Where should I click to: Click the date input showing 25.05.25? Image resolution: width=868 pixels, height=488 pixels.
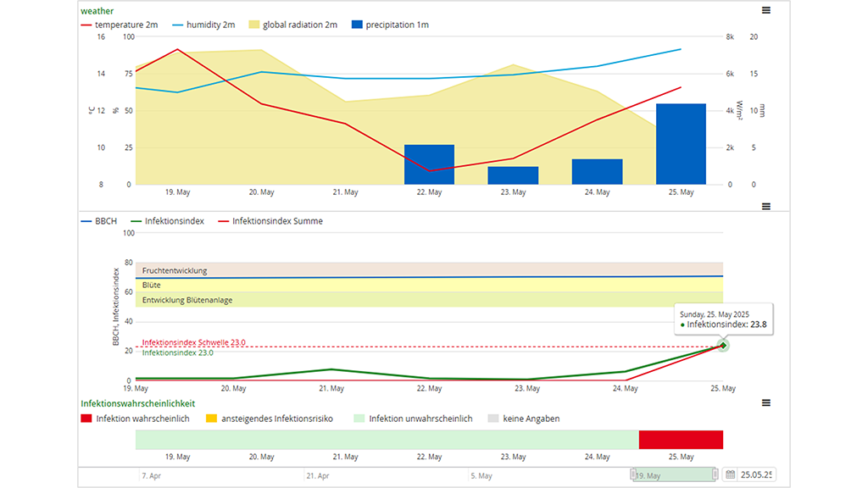[x=756, y=474]
